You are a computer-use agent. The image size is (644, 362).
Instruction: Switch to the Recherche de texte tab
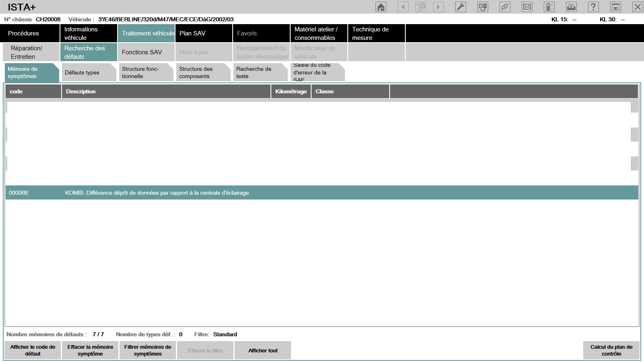tap(260, 72)
